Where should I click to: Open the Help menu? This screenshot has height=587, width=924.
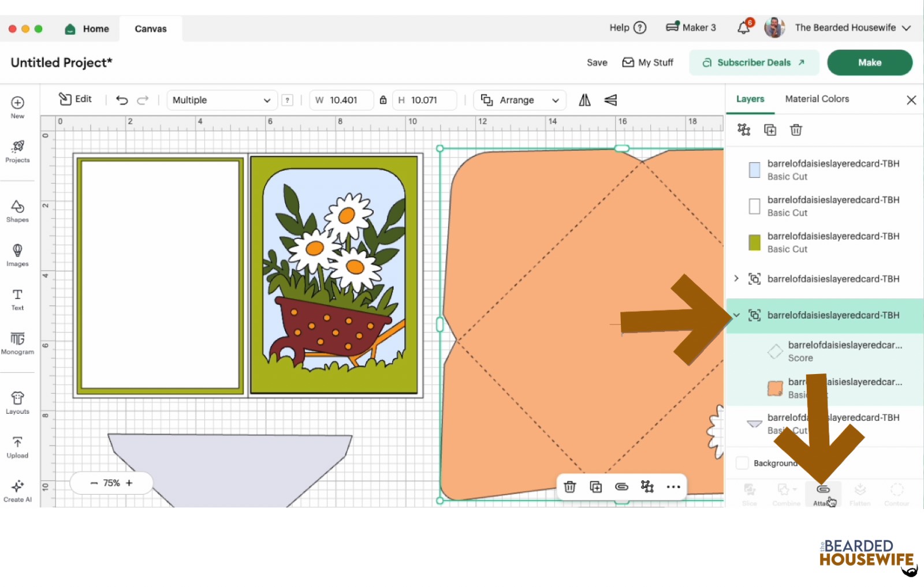(x=628, y=27)
